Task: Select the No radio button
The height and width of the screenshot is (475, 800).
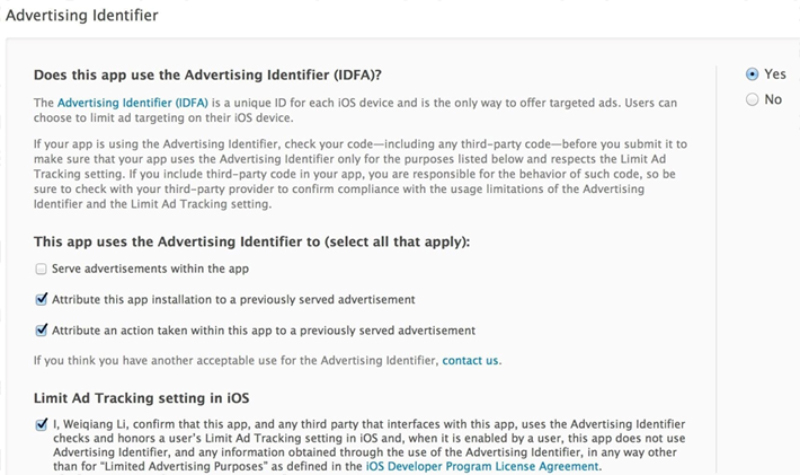Action: pos(752,99)
